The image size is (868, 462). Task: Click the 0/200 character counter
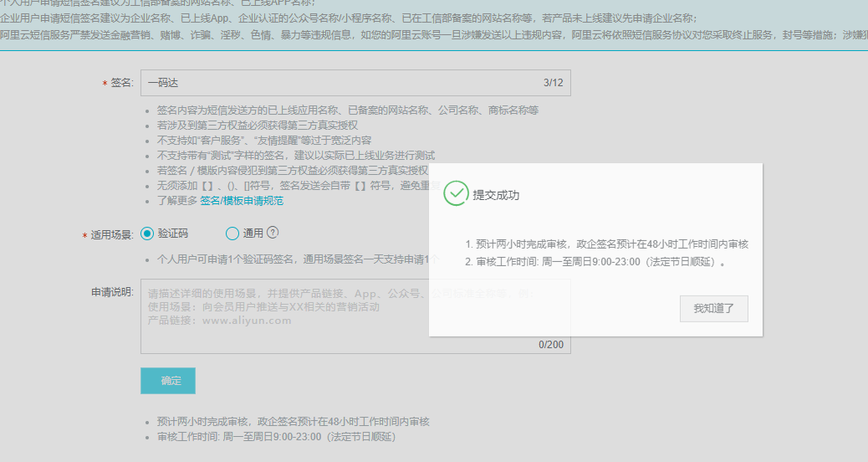tap(550, 344)
